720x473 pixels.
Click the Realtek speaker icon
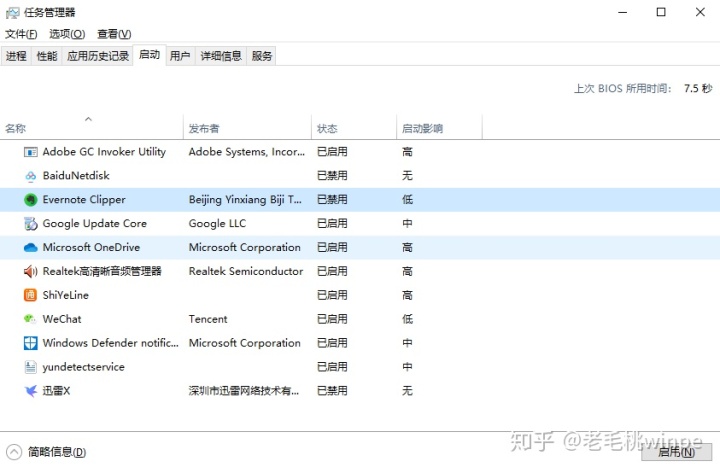point(31,271)
